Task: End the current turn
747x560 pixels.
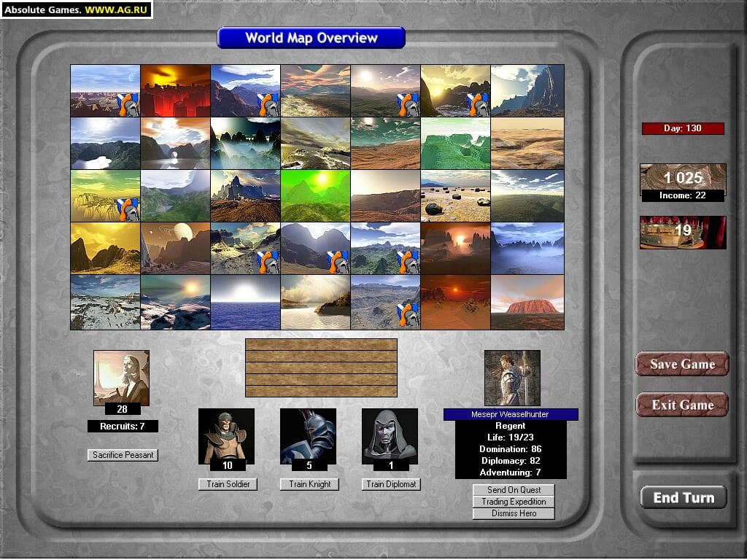Action: tap(683, 497)
